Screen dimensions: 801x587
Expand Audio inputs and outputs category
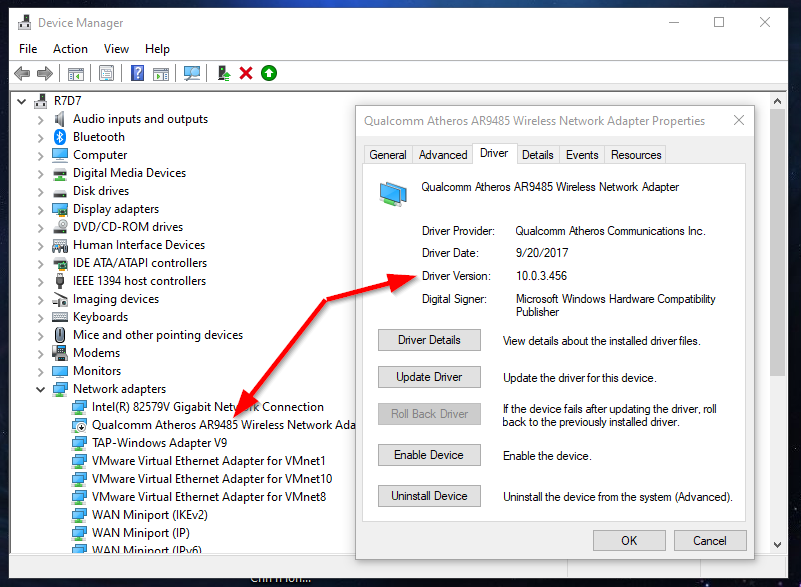pos(40,120)
